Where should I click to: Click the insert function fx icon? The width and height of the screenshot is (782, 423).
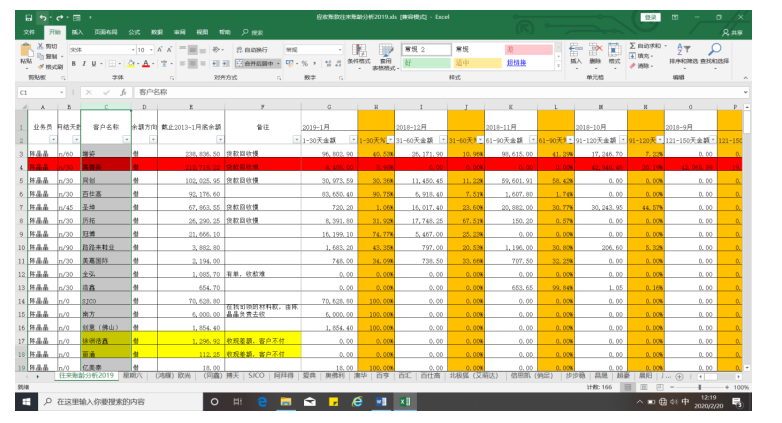click(123, 92)
